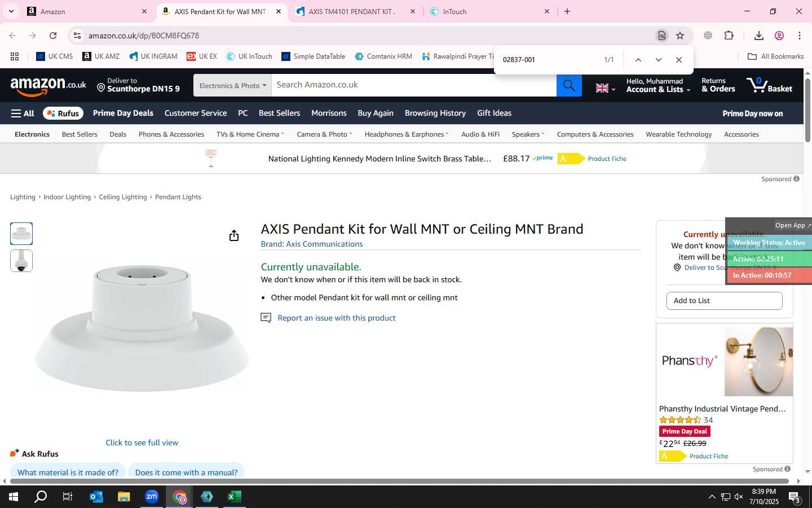Open Zoom from the taskbar

pyautogui.click(x=152, y=497)
